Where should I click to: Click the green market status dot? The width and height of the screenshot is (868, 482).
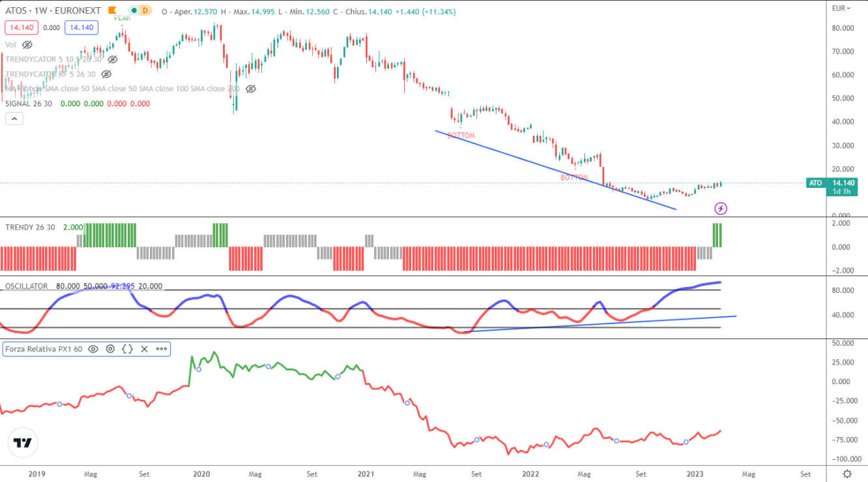tap(134, 11)
